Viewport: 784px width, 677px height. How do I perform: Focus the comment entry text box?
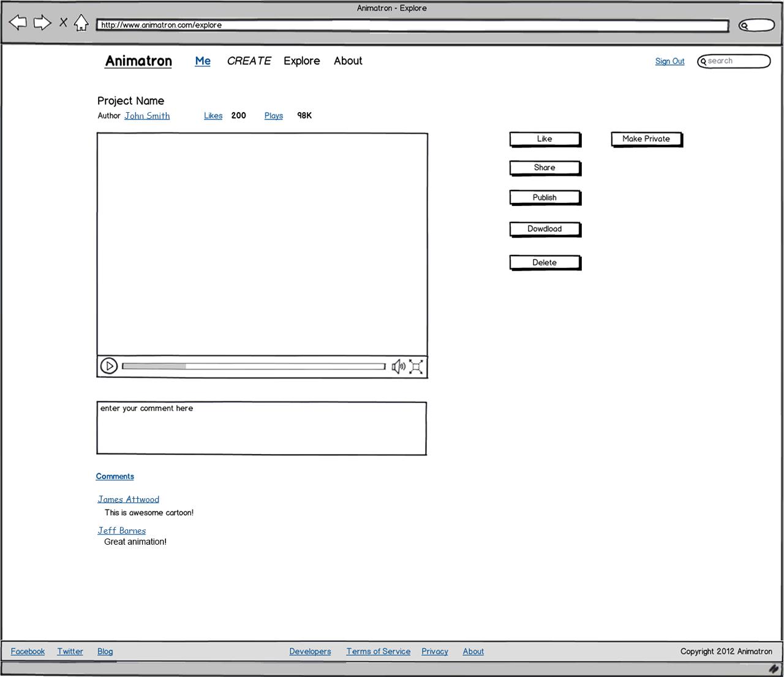pyautogui.click(x=262, y=428)
